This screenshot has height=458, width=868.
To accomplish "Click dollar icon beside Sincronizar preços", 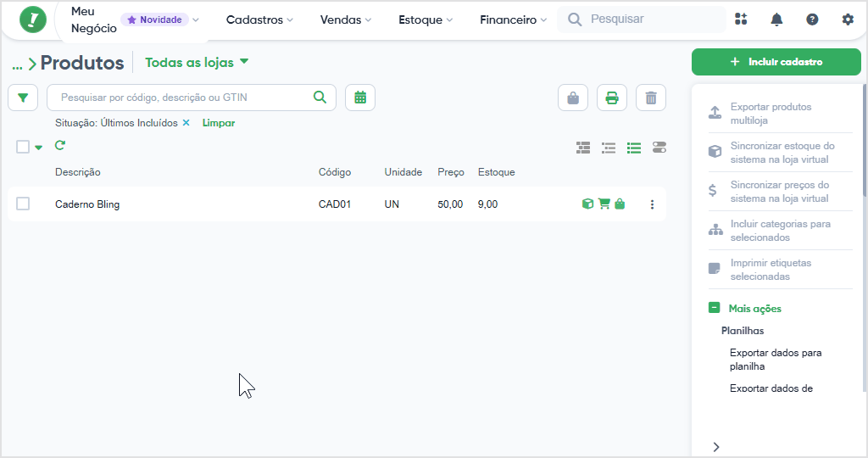I will coord(712,191).
